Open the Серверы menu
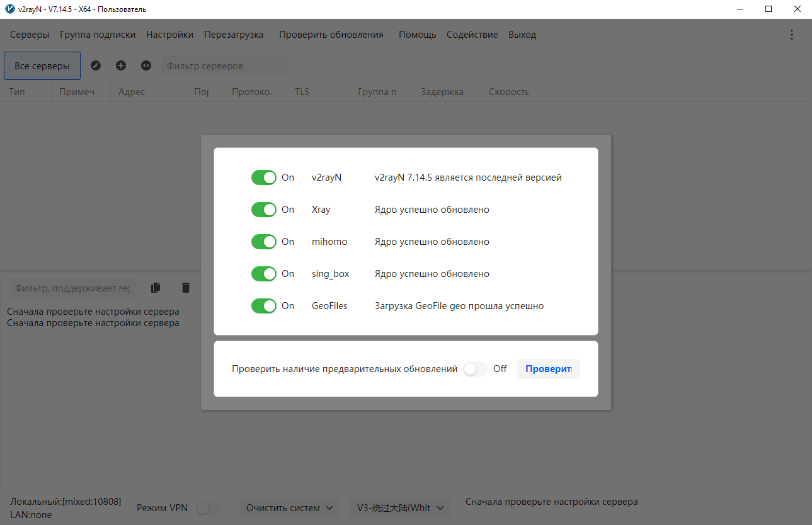The image size is (812, 525). 30,35
